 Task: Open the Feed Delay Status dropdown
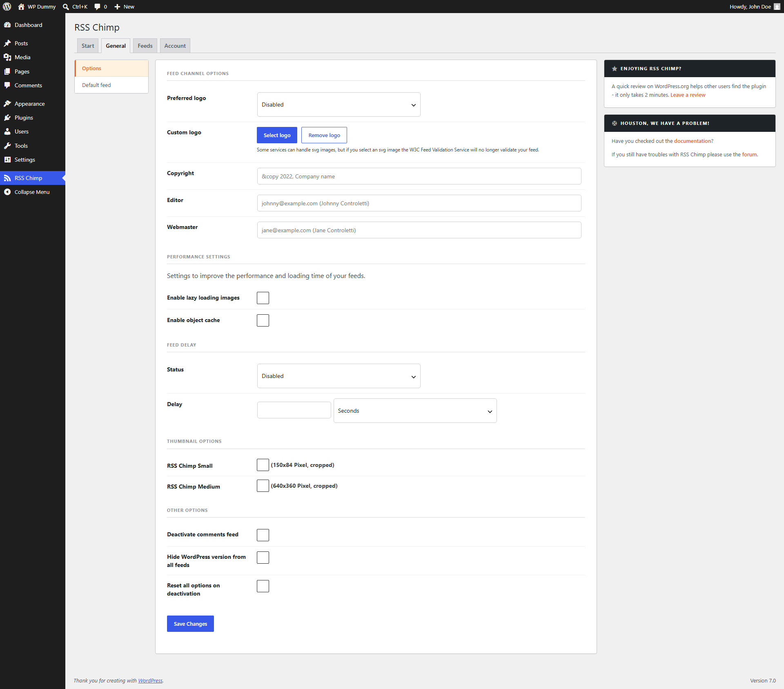click(339, 376)
